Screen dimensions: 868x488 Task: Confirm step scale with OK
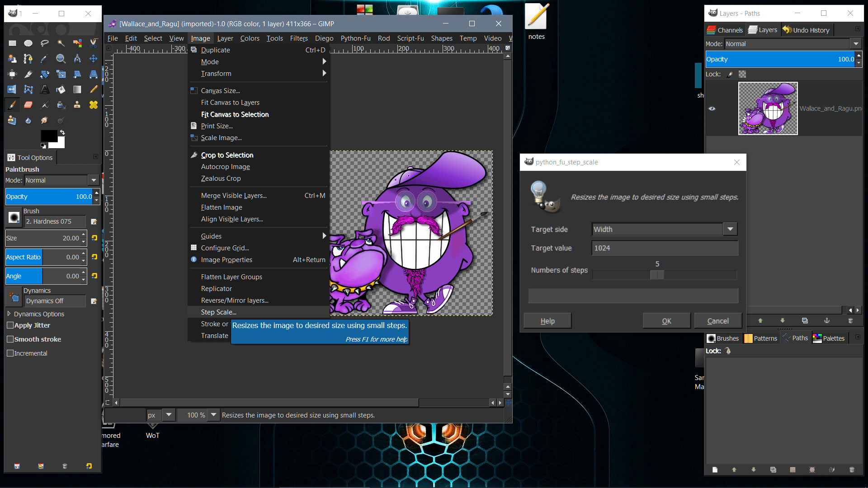(666, 320)
